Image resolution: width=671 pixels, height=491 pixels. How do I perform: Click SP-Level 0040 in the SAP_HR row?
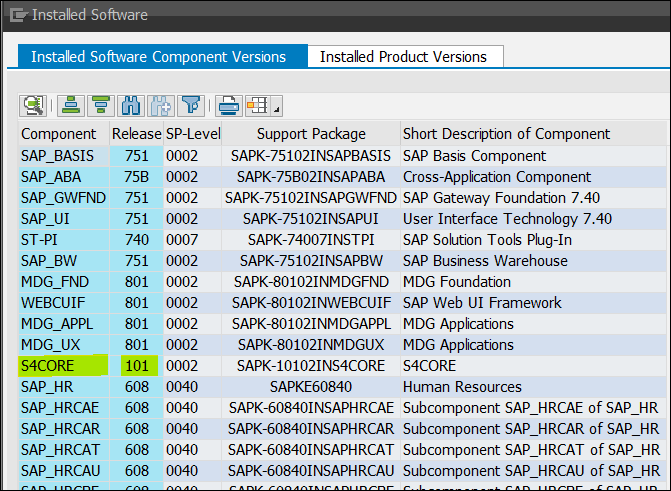coord(193,387)
